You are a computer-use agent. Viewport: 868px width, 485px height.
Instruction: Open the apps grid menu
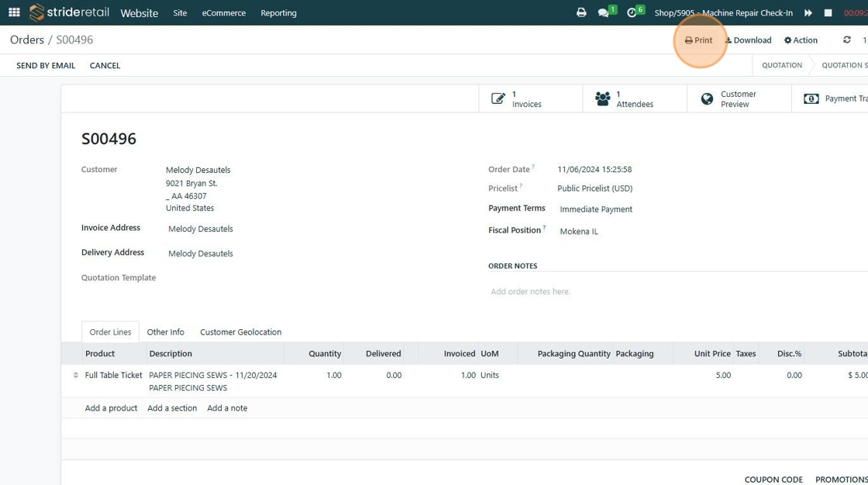(x=15, y=12)
